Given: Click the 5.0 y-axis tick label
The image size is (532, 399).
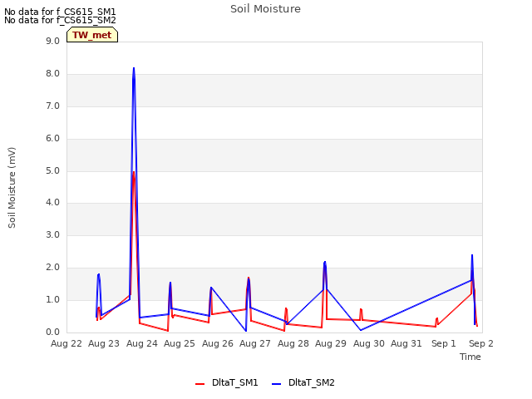Looking at the screenshot, I should 52,171.
